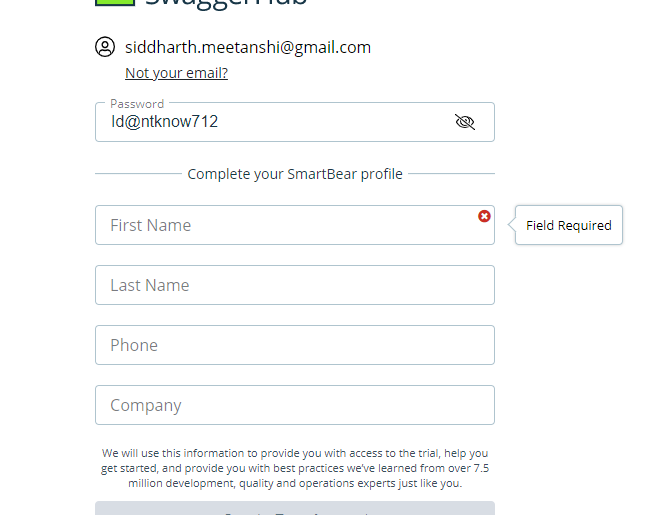
Task: Click the 'First Name' placeholder text
Action: (150, 225)
